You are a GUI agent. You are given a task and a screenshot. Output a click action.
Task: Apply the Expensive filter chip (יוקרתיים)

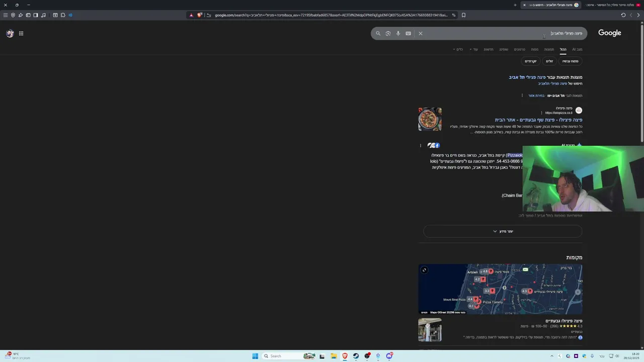click(531, 61)
